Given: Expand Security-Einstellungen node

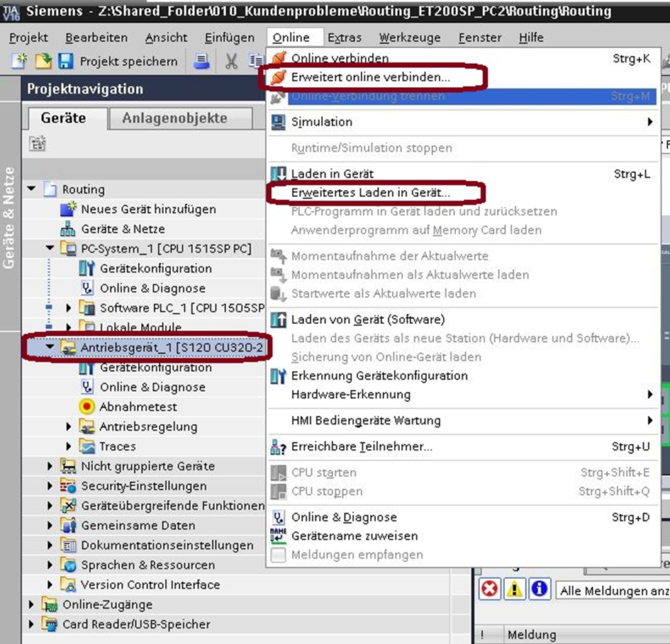Looking at the screenshot, I should point(50,485).
